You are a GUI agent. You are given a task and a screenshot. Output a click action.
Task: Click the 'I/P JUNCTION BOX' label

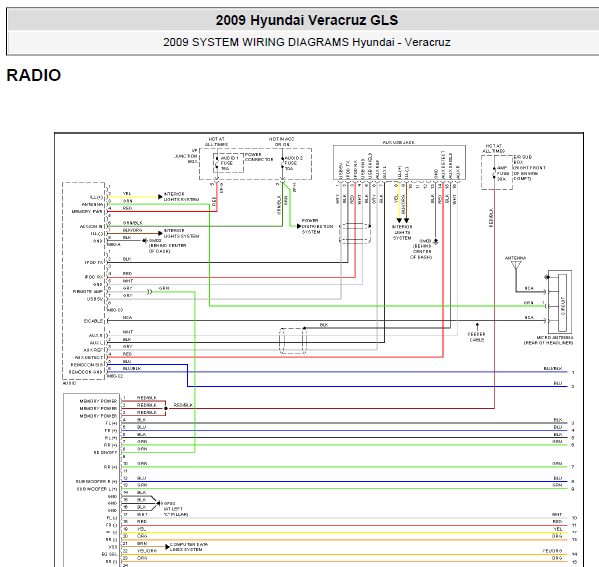(x=186, y=156)
